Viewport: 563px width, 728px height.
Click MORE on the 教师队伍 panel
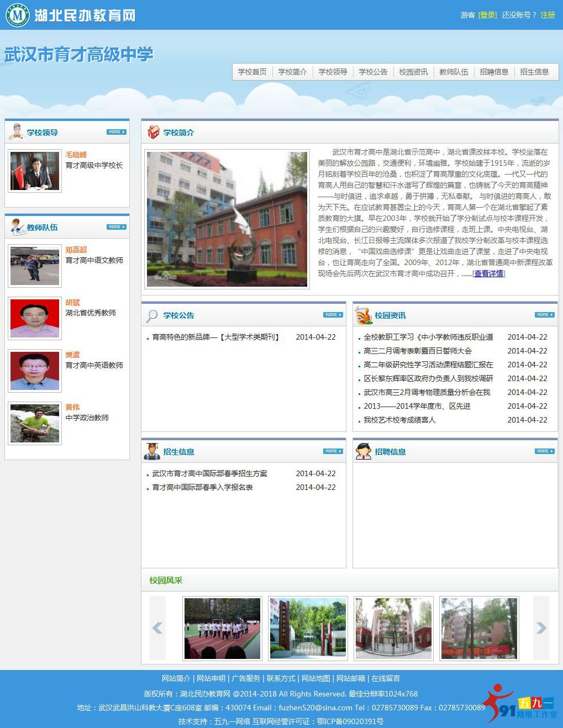pos(116,226)
